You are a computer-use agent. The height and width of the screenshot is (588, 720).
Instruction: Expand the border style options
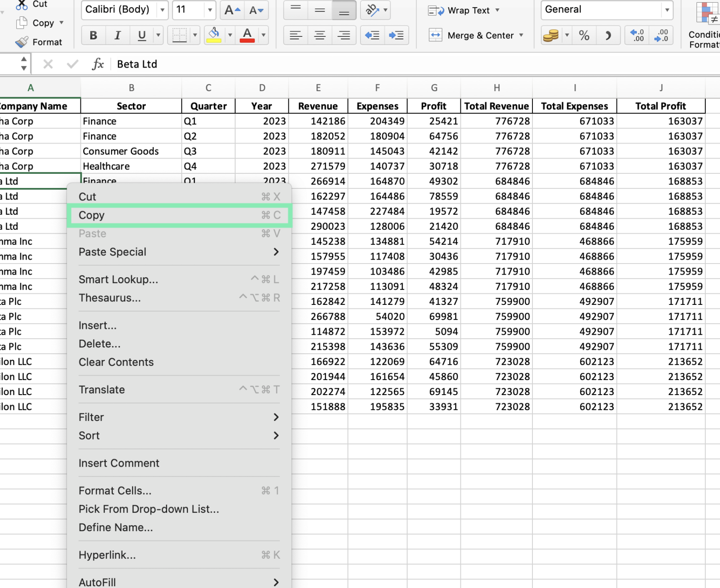tap(196, 35)
